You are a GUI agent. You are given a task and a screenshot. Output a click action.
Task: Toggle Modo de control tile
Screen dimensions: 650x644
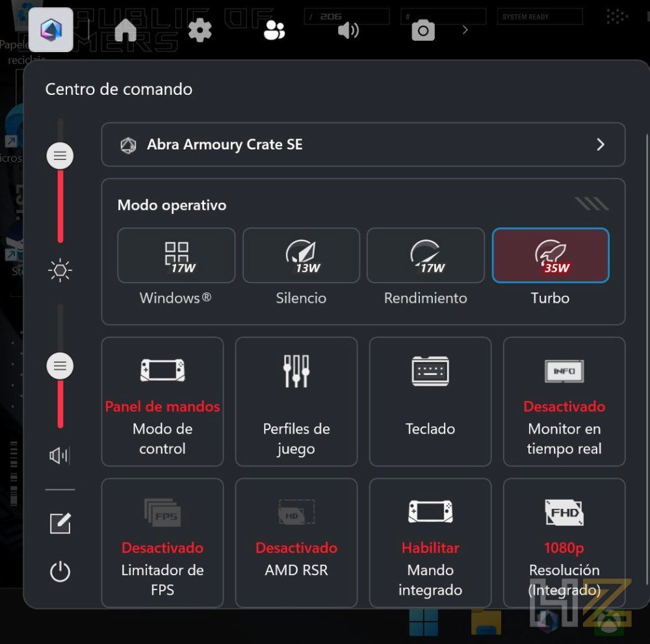[x=162, y=402]
